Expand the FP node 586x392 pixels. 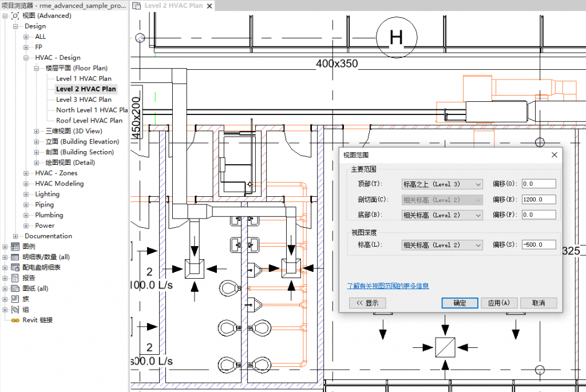pyautogui.click(x=26, y=47)
